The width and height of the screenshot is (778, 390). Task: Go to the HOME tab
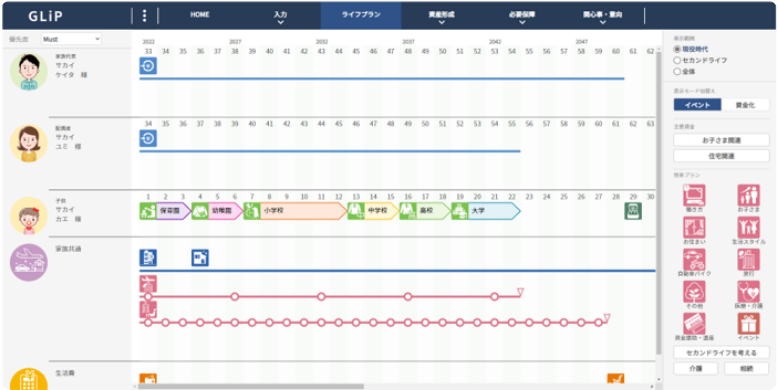(x=200, y=15)
